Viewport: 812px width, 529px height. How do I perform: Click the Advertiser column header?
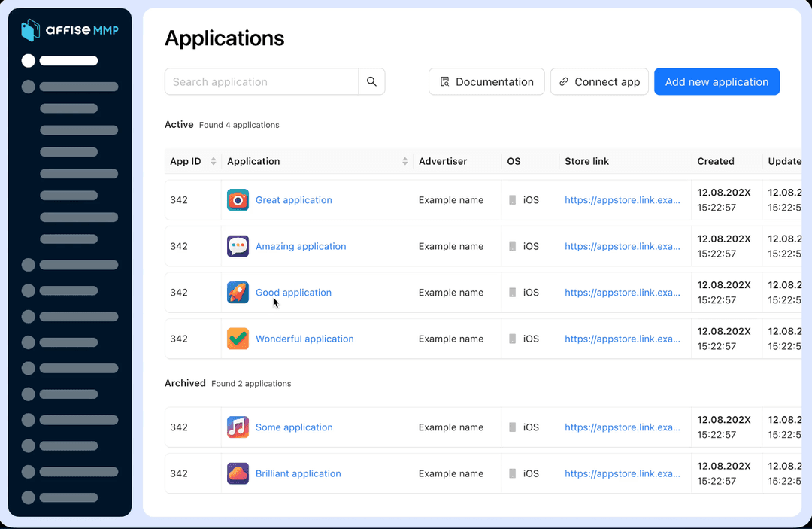click(443, 161)
